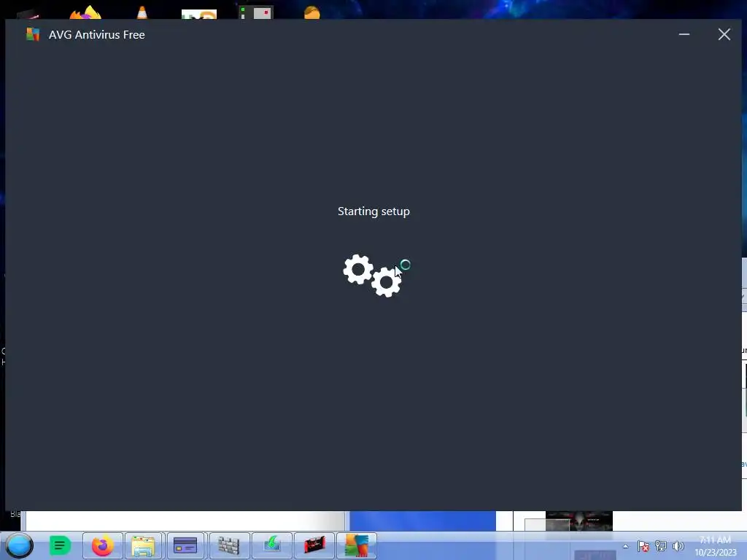Screen dimensions: 747x560
Task: Close the AVG Antivirus Free installer
Action: click(x=724, y=34)
